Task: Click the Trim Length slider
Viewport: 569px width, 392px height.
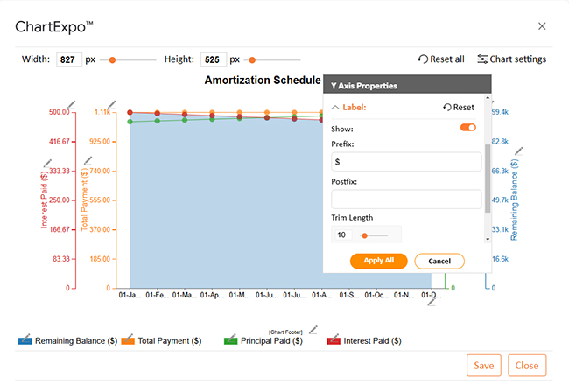Action: 375,234
